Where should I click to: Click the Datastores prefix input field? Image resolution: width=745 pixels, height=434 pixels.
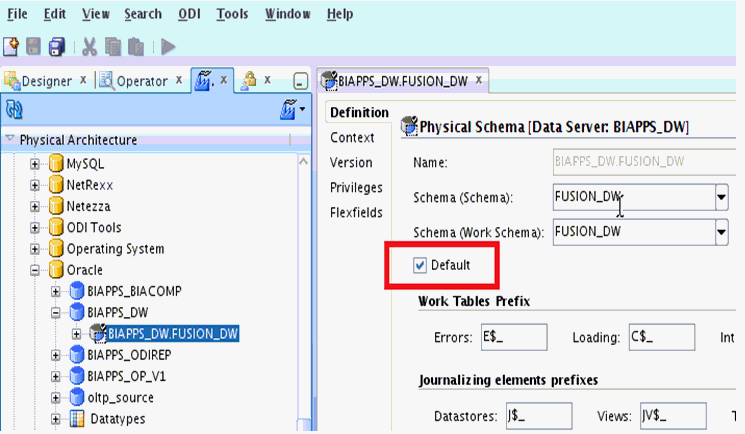pyautogui.click(x=539, y=416)
